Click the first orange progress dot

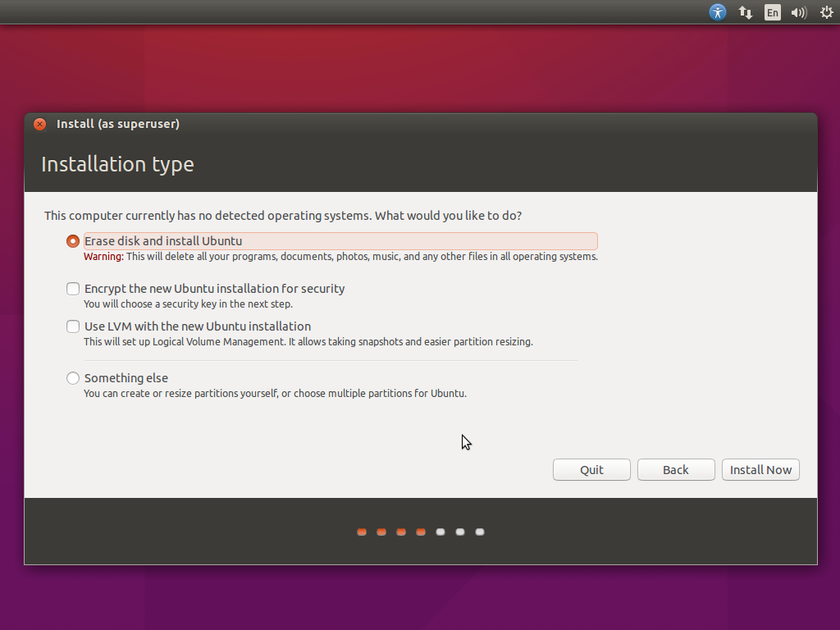pos(361,532)
